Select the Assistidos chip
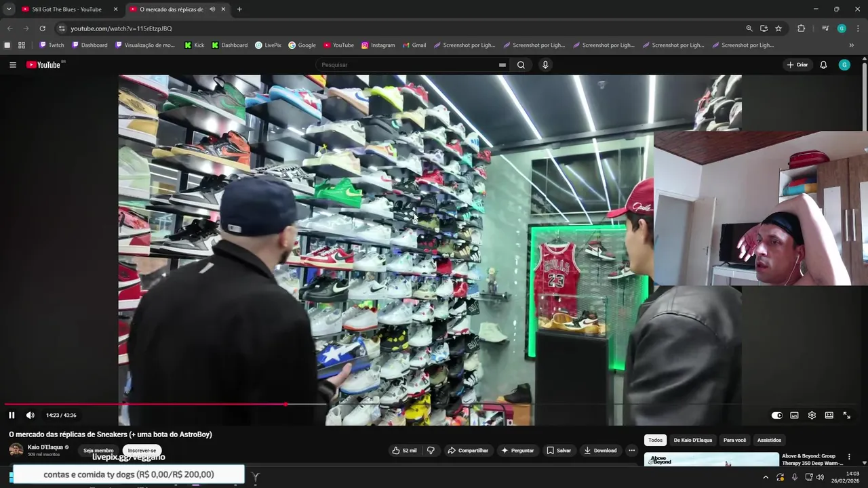 769,440
